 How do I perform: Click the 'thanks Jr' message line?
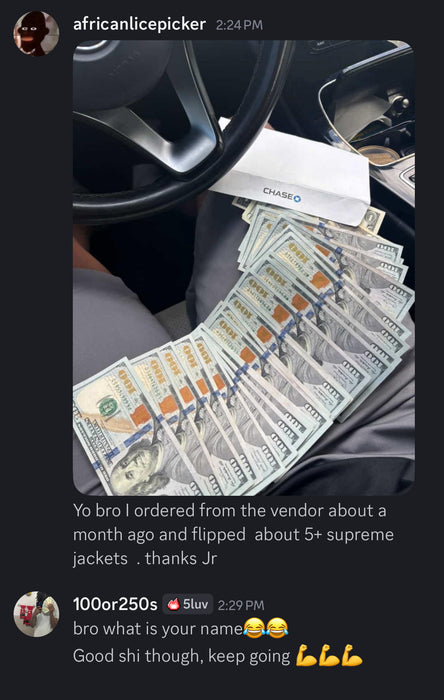tap(145, 558)
